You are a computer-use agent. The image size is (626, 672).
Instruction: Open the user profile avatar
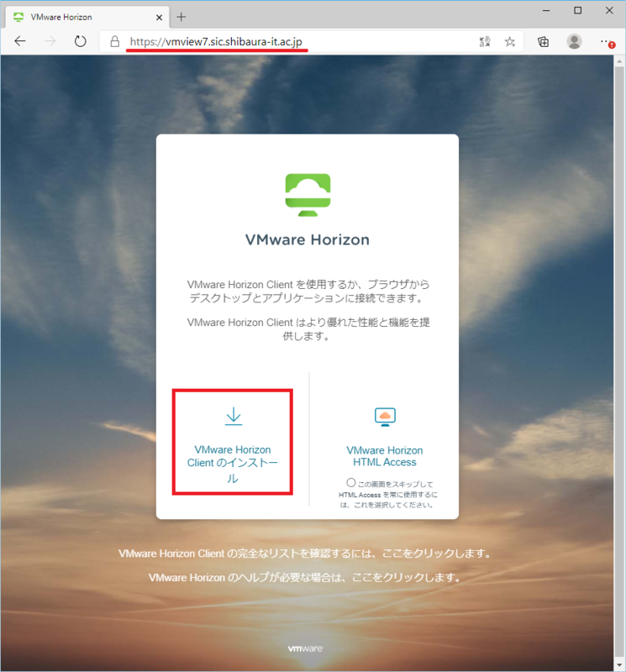point(574,41)
